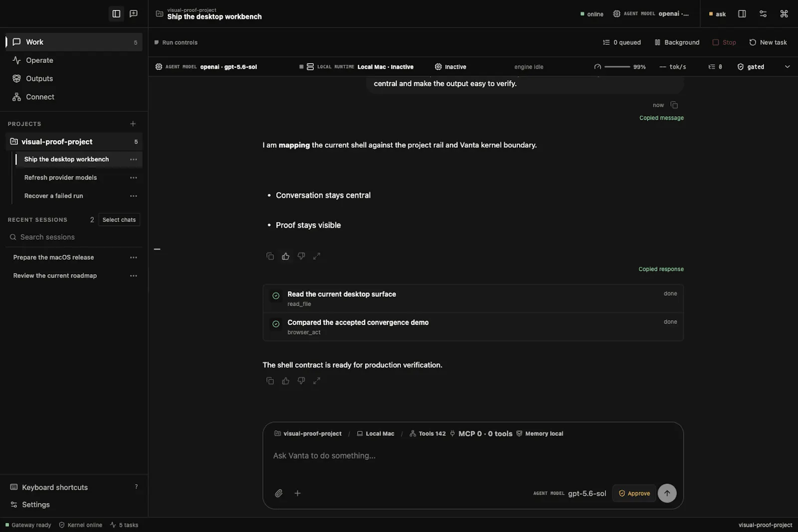Open the Local Mac selector in composer
The width and height of the screenshot is (798, 532).
376,434
